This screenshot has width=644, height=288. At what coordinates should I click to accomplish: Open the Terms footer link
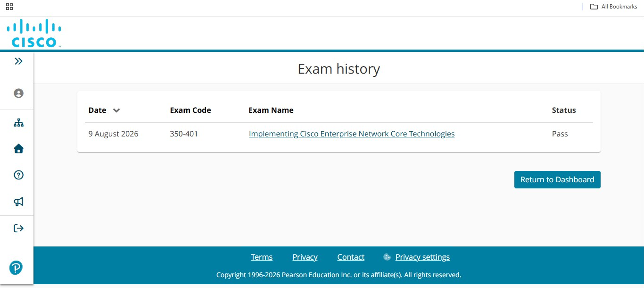coord(262,257)
